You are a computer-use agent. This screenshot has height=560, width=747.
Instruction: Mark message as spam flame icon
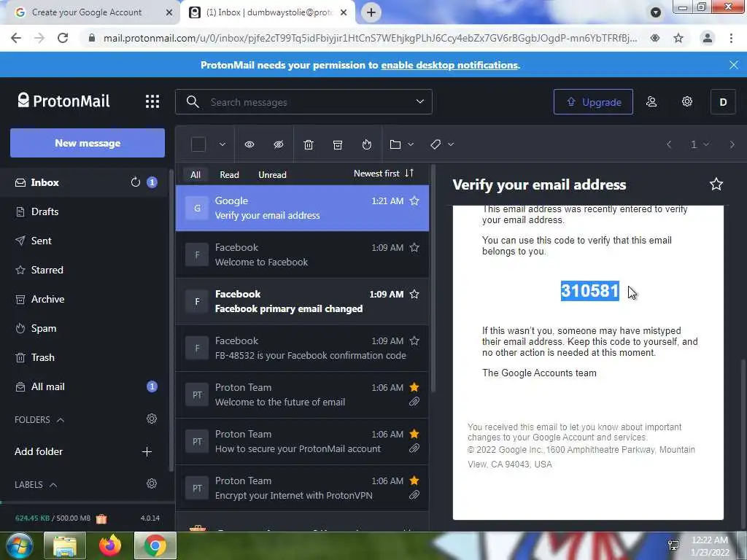click(x=366, y=144)
